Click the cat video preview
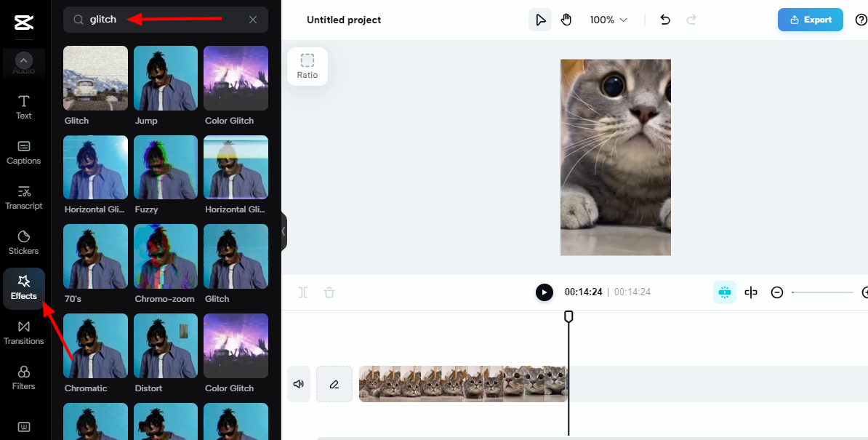 [616, 157]
